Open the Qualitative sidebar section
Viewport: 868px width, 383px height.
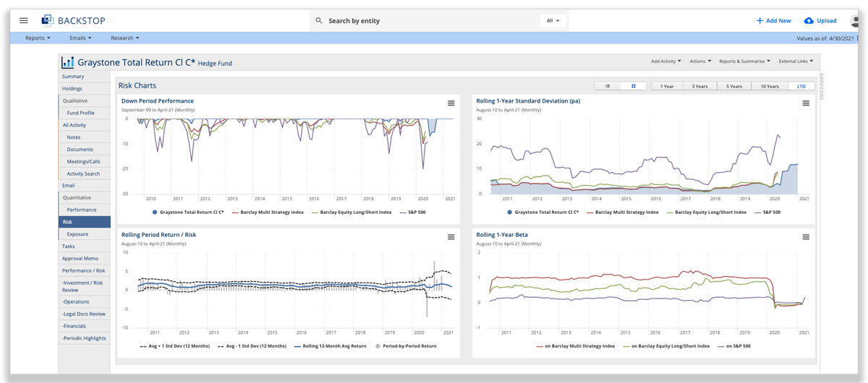[x=85, y=101]
